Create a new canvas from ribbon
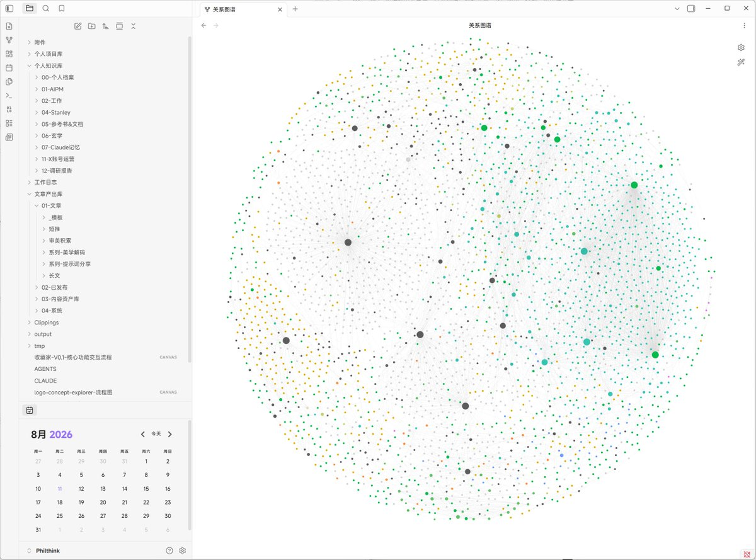Viewport: 756px width, 560px height. 9,54
